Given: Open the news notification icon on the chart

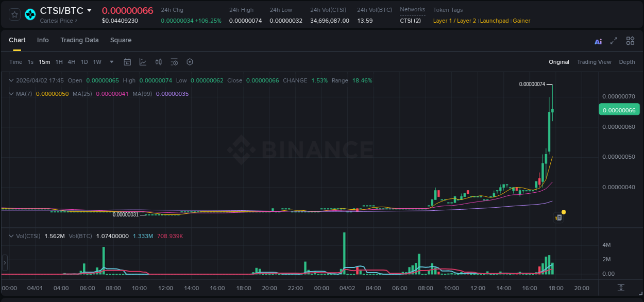Looking at the screenshot, I should click(558, 217).
